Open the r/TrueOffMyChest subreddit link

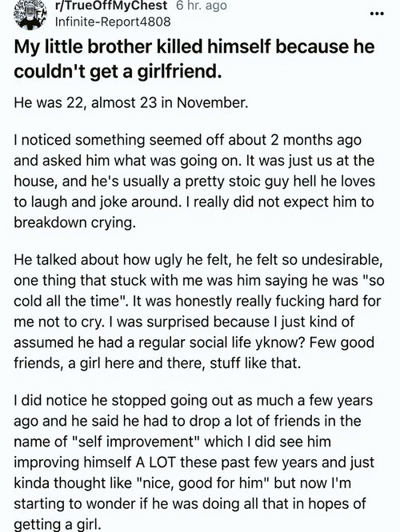[x=111, y=6]
